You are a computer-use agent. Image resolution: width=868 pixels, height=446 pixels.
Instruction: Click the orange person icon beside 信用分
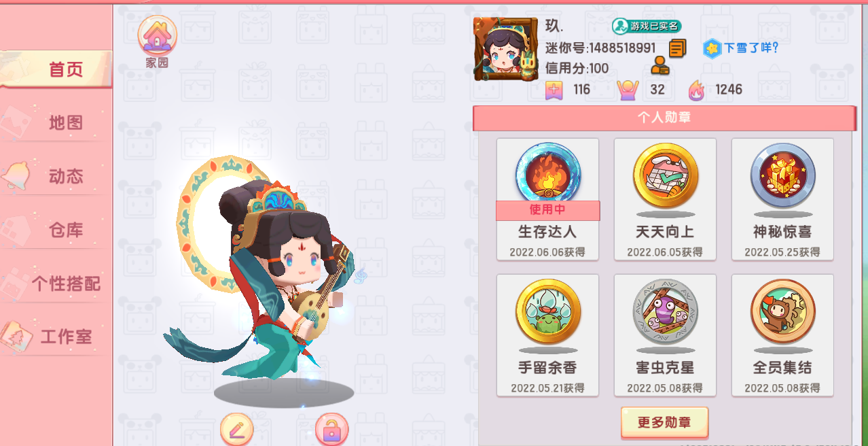[659, 66]
